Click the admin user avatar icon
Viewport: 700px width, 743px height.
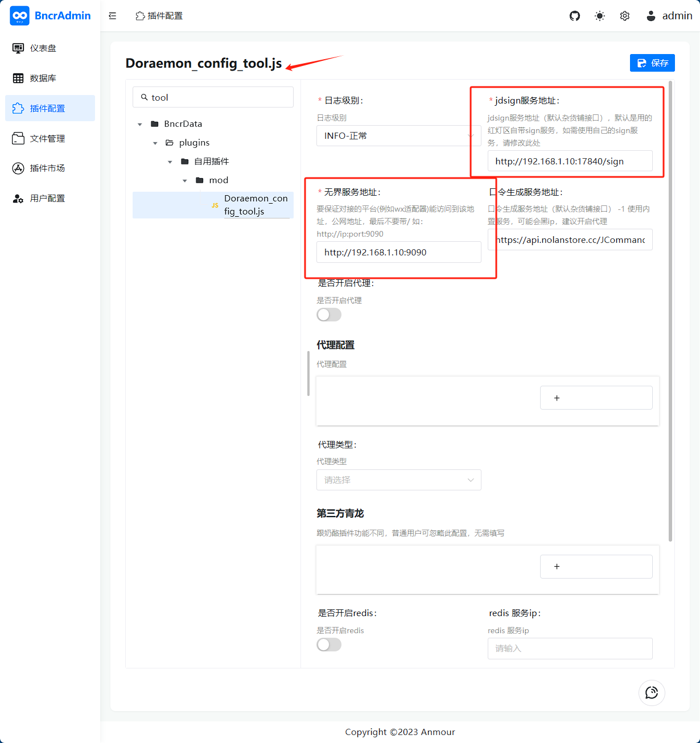[x=651, y=16]
